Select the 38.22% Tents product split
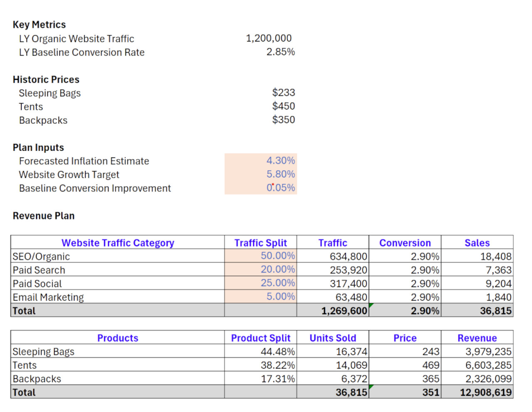The width and height of the screenshot is (532, 412). click(261, 365)
